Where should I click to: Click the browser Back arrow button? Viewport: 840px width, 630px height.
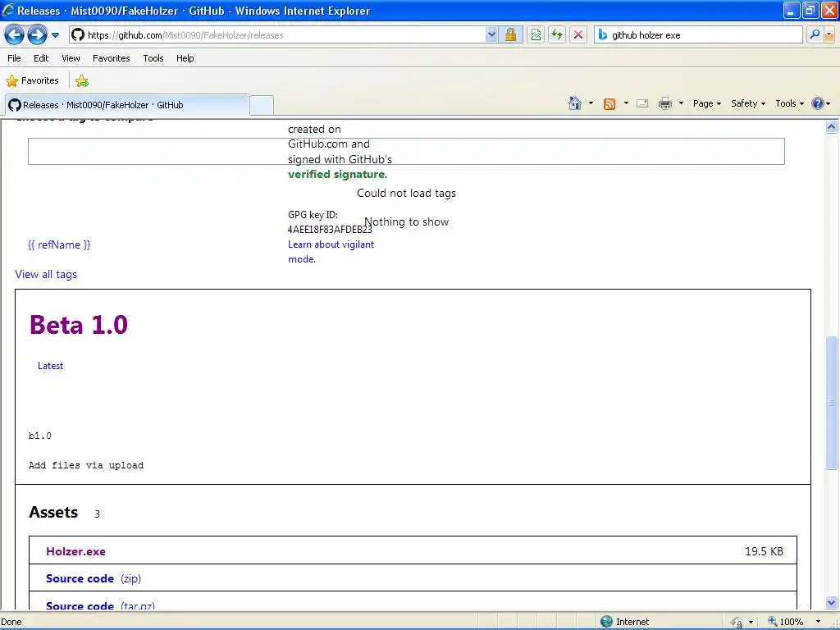[14, 35]
